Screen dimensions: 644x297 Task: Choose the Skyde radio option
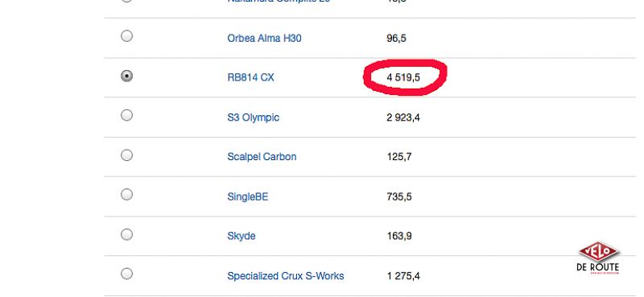coord(126,234)
